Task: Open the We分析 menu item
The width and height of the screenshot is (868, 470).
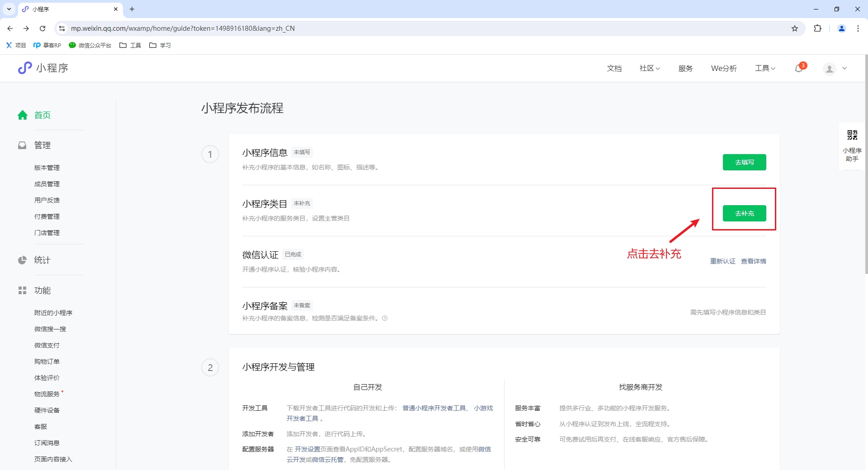Action: [x=724, y=68]
